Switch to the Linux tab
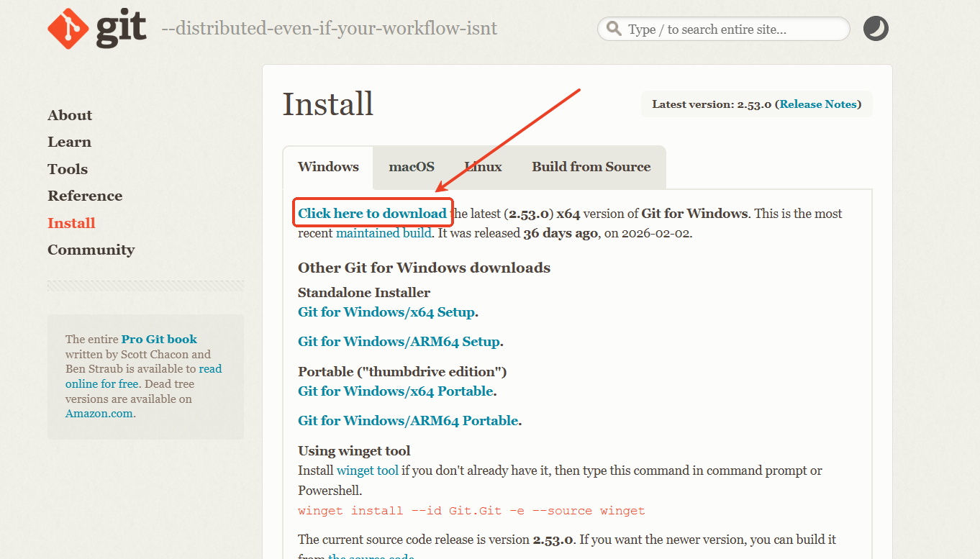 [x=483, y=167]
